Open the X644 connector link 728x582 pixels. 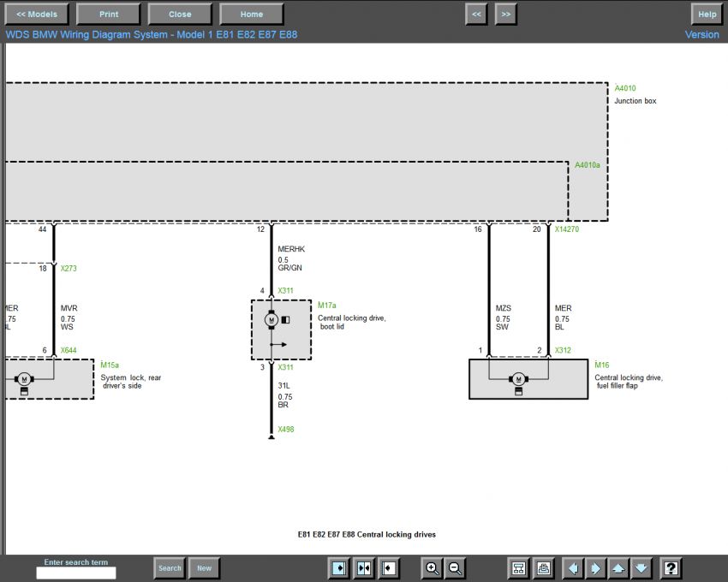point(69,350)
